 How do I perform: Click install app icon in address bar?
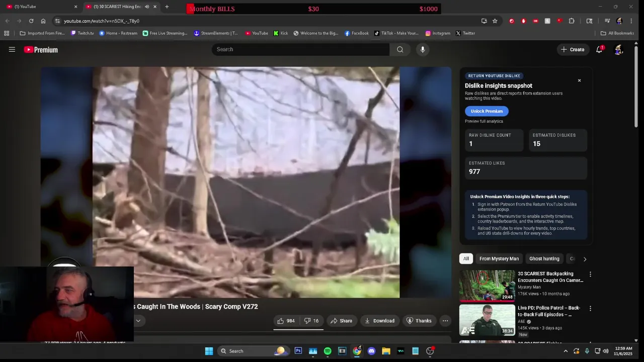(x=484, y=21)
